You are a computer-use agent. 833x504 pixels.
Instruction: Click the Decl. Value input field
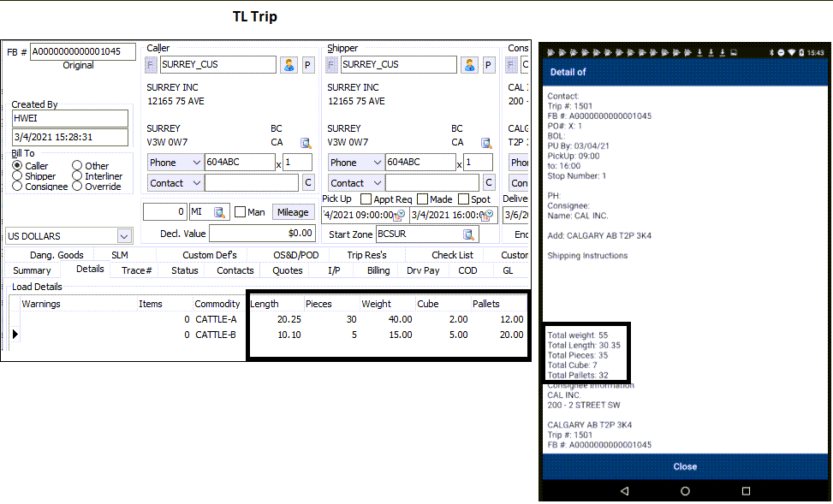click(262, 234)
